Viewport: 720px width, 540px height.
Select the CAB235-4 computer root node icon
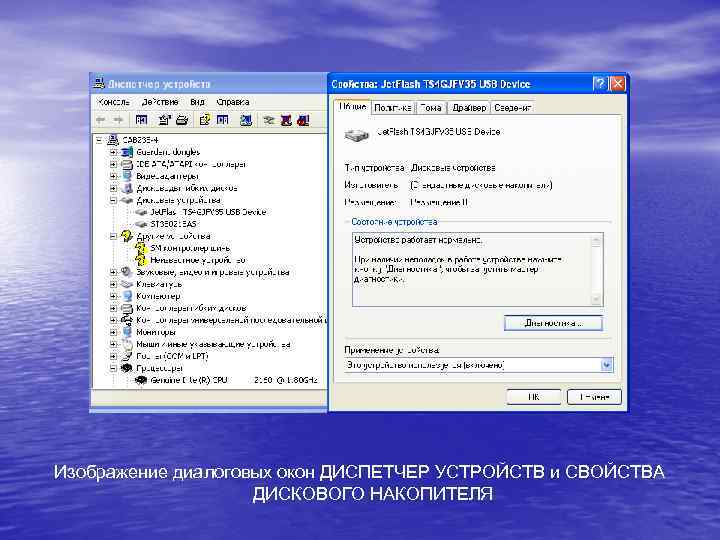(113, 140)
